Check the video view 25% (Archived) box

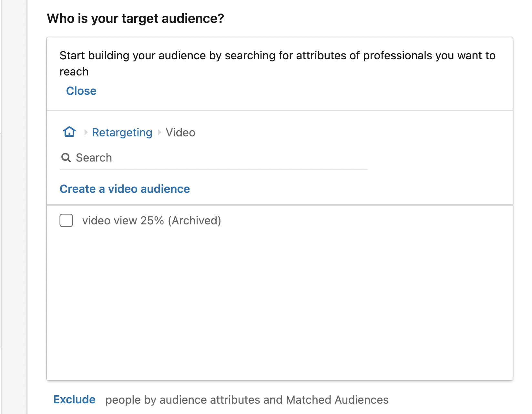point(66,221)
